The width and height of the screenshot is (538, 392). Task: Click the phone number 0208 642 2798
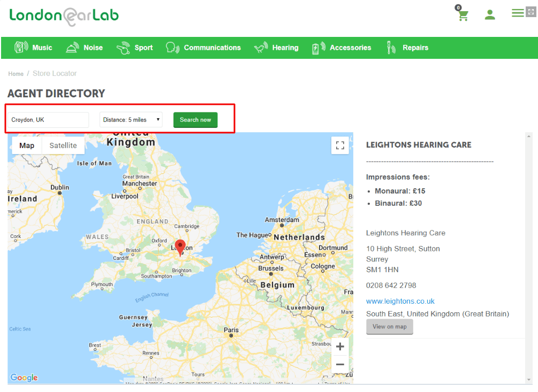coord(391,286)
